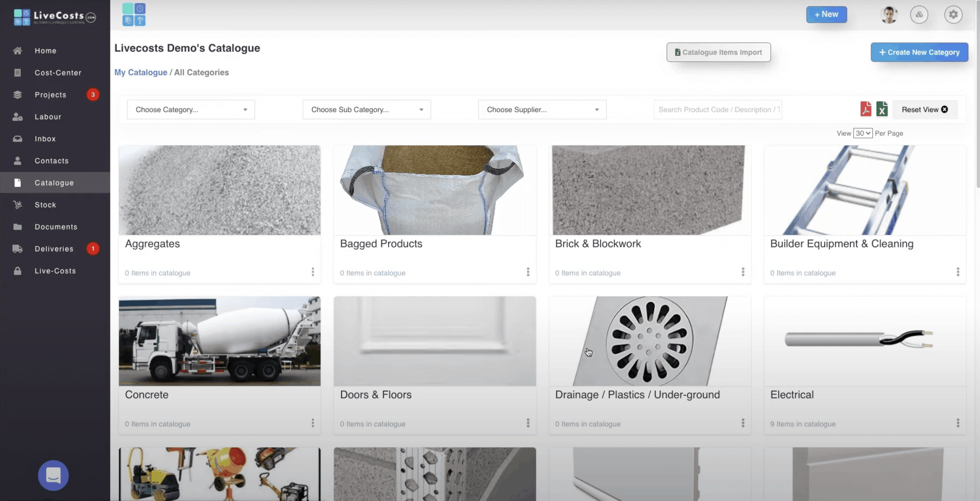Open the Builder Equipment & Cleaning three-dot menu
The image size is (980, 501).
pyautogui.click(x=957, y=272)
